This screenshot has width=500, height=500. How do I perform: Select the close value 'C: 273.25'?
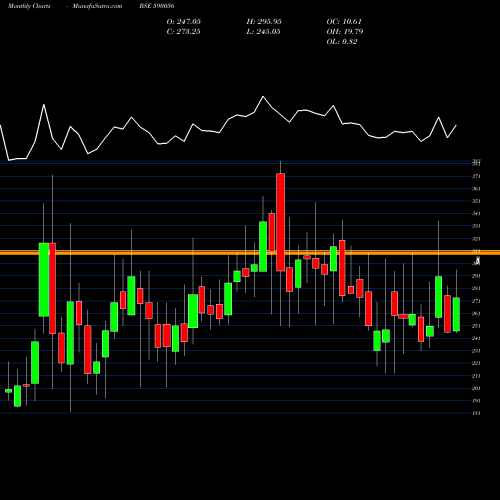pyautogui.click(x=183, y=32)
